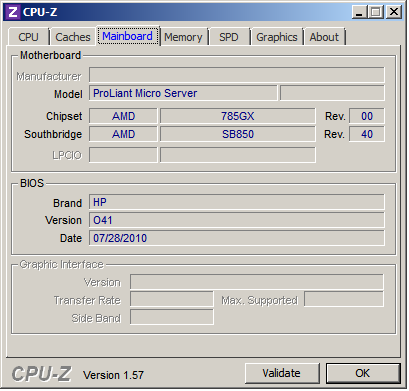Switch to the Graphics tab
The width and height of the screenshot is (409, 391).
pos(277,37)
